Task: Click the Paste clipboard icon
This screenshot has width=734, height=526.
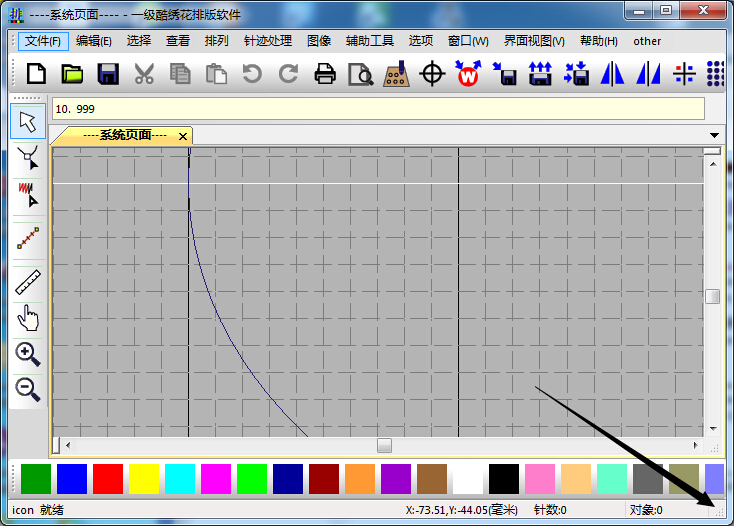Action: [216, 73]
